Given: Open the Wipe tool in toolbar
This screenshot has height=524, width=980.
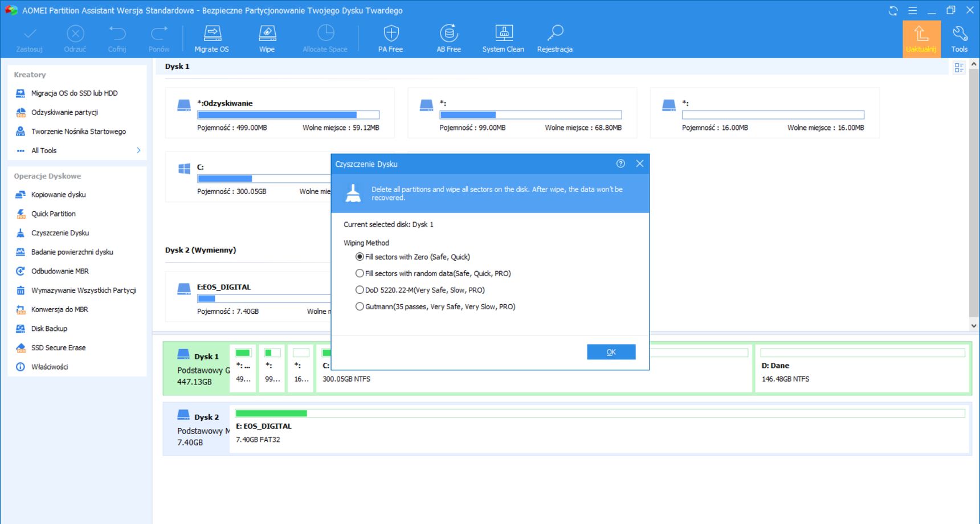Looking at the screenshot, I should [267, 34].
